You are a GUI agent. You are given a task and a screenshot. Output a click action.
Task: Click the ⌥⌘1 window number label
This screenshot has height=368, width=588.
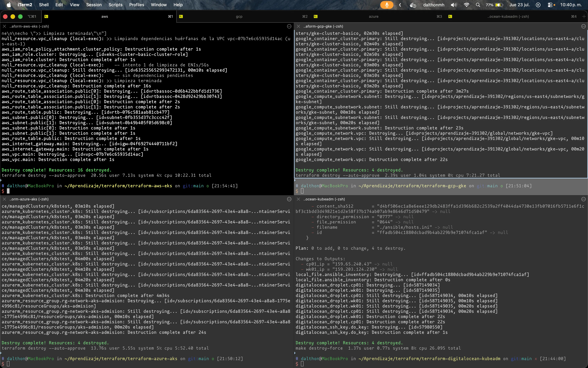32,17
